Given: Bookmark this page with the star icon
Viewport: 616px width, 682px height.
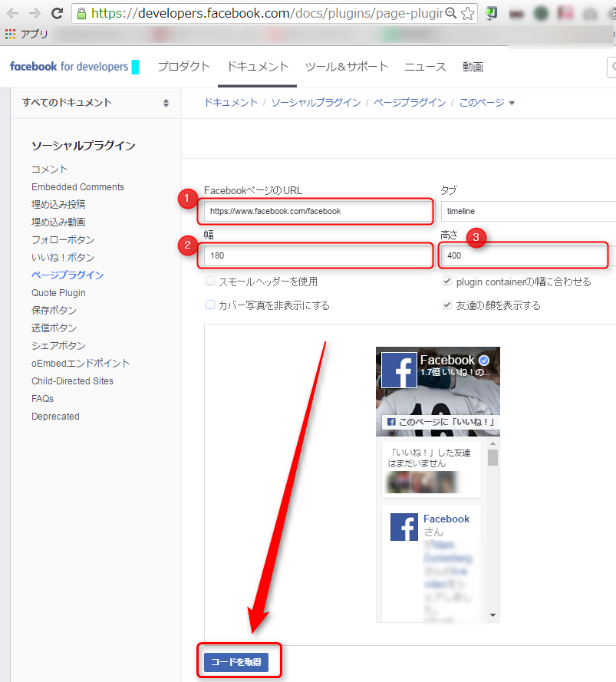Looking at the screenshot, I should (467, 14).
